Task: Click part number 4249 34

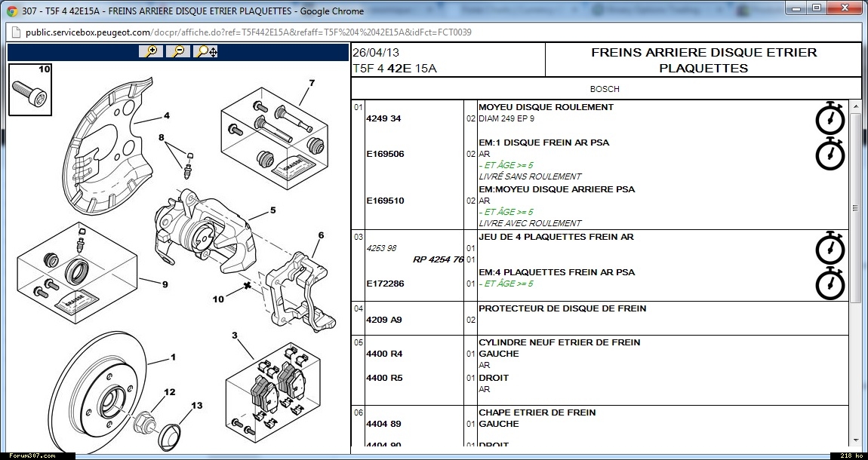Action: point(383,119)
